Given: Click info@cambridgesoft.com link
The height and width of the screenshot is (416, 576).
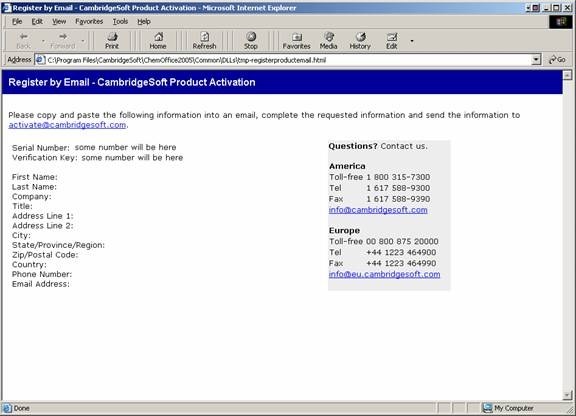Looking at the screenshot, I should pos(378,210).
